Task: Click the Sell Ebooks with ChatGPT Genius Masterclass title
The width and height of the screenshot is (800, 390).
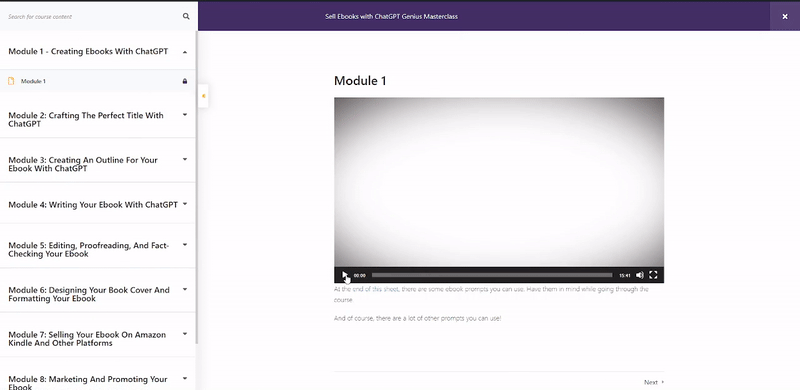Action: (391, 16)
